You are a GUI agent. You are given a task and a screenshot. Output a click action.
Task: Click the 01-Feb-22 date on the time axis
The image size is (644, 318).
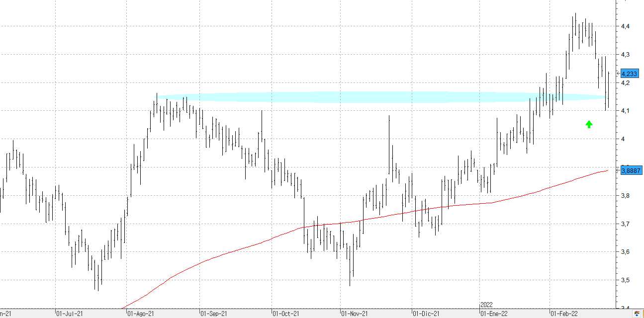tap(564, 314)
